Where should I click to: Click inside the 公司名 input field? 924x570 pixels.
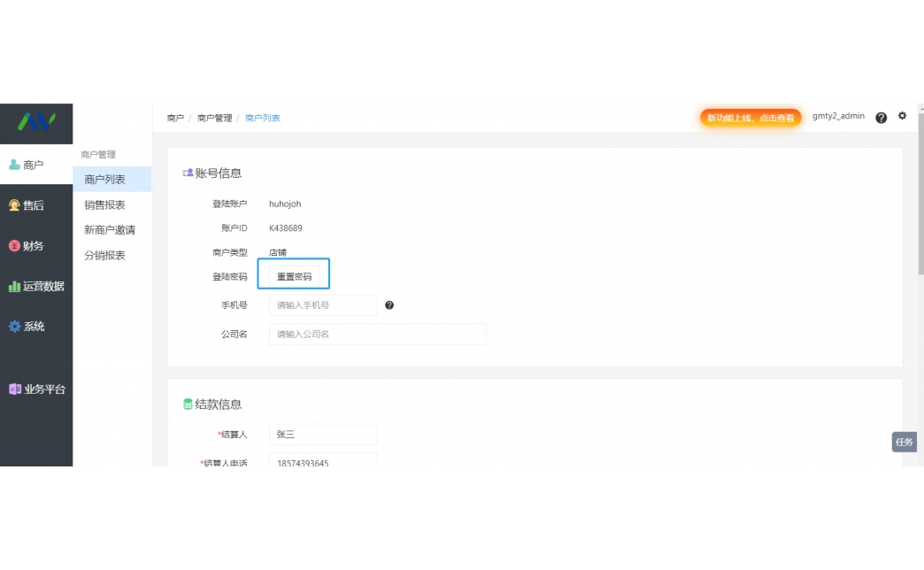tap(378, 334)
